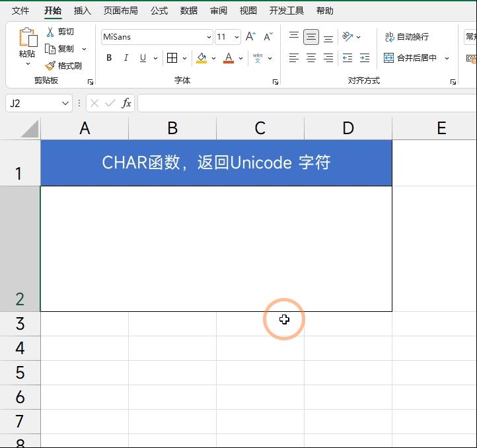Increase font size with the larger A
This screenshot has height=448, width=477.
[x=250, y=36]
